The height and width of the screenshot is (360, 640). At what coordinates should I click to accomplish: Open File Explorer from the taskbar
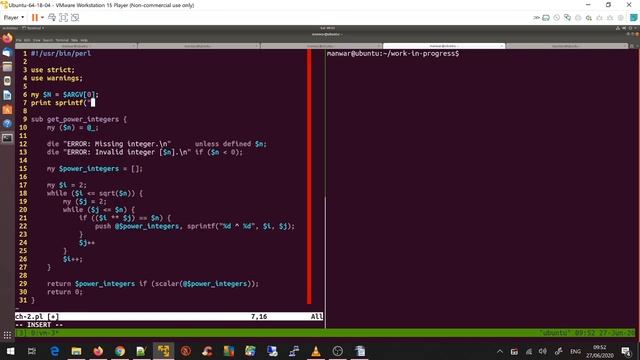76,351
